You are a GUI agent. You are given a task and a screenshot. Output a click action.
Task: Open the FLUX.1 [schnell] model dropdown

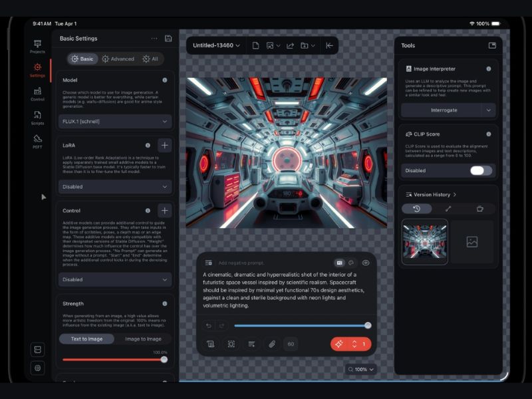pos(115,122)
